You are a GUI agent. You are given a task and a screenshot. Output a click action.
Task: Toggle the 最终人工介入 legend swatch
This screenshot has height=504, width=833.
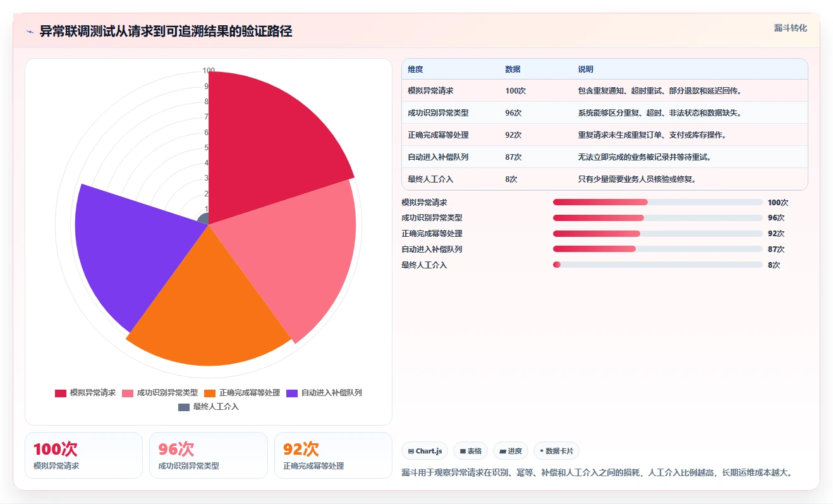pyautogui.click(x=184, y=407)
